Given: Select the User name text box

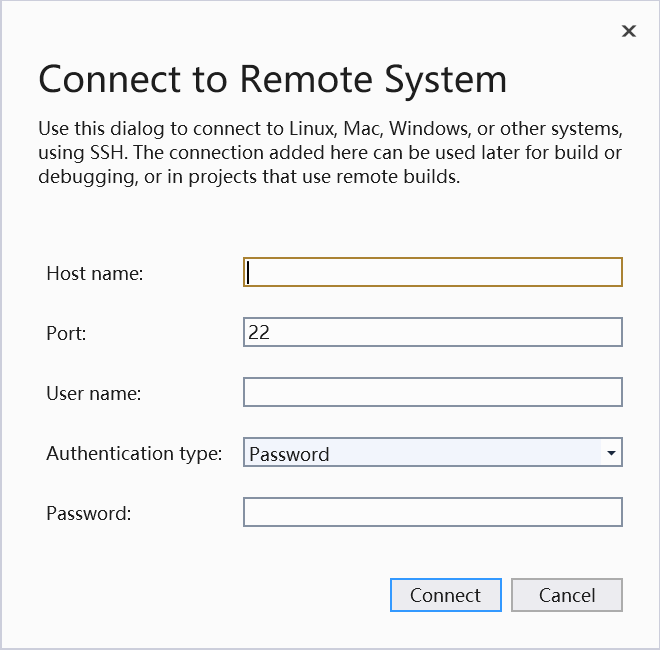Looking at the screenshot, I should click(433, 392).
